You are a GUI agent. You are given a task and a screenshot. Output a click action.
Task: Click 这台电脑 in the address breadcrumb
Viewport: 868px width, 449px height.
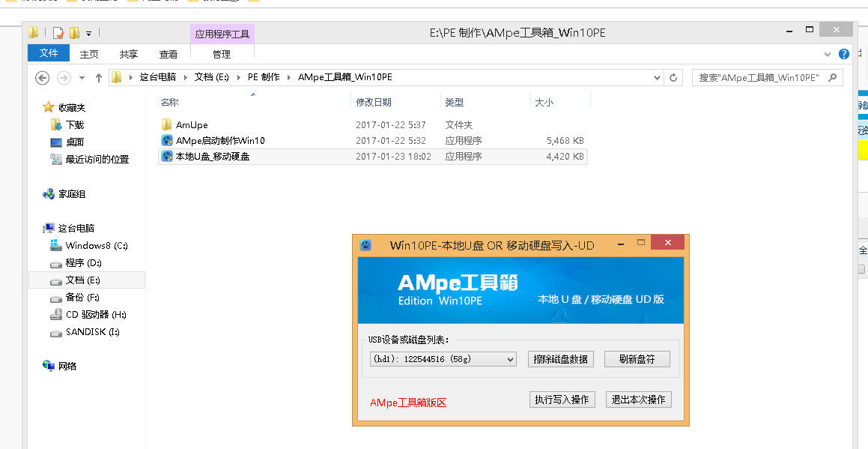158,77
